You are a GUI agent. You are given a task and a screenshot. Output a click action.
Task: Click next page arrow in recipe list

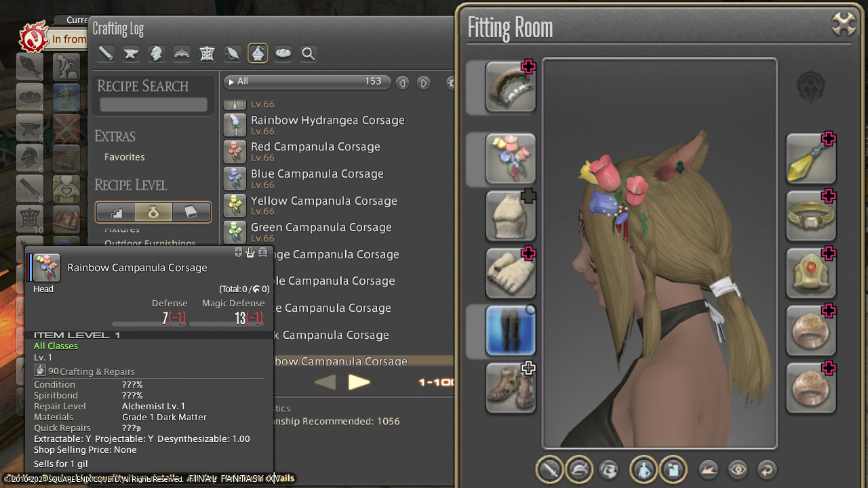click(x=359, y=382)
